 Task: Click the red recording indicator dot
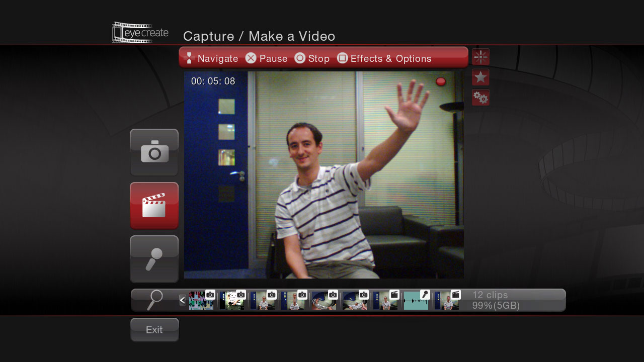[x=441, y=81]
